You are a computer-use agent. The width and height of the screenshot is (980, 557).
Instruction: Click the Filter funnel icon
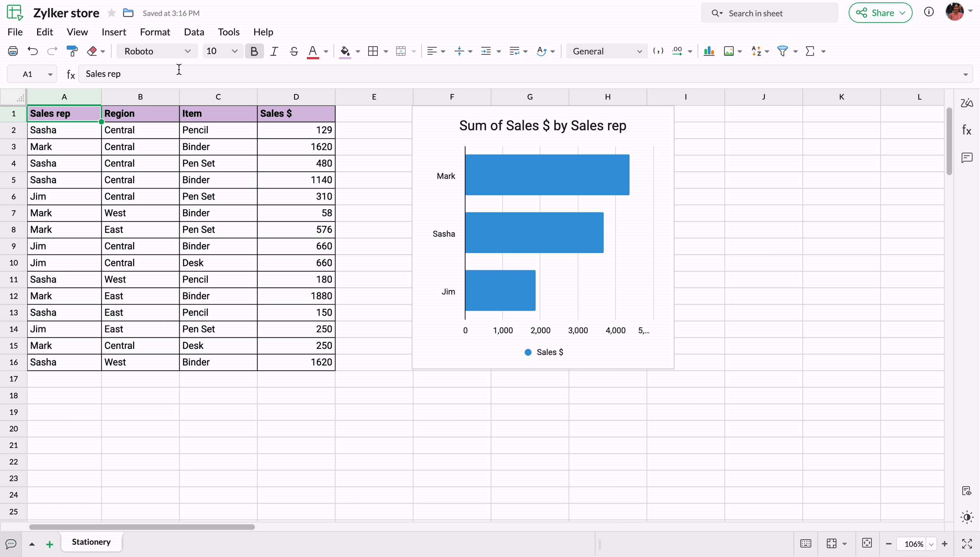[782, 51]
